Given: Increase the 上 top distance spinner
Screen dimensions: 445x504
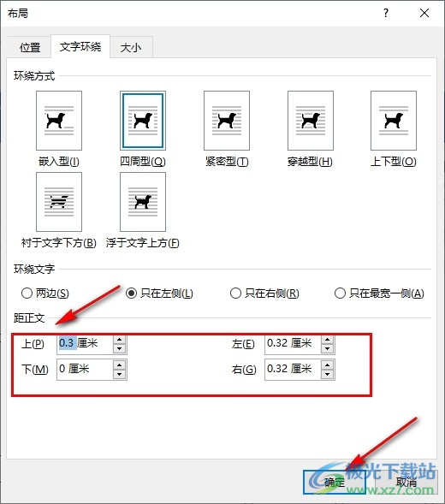Looking at the screenshot, I should point(119,340).
